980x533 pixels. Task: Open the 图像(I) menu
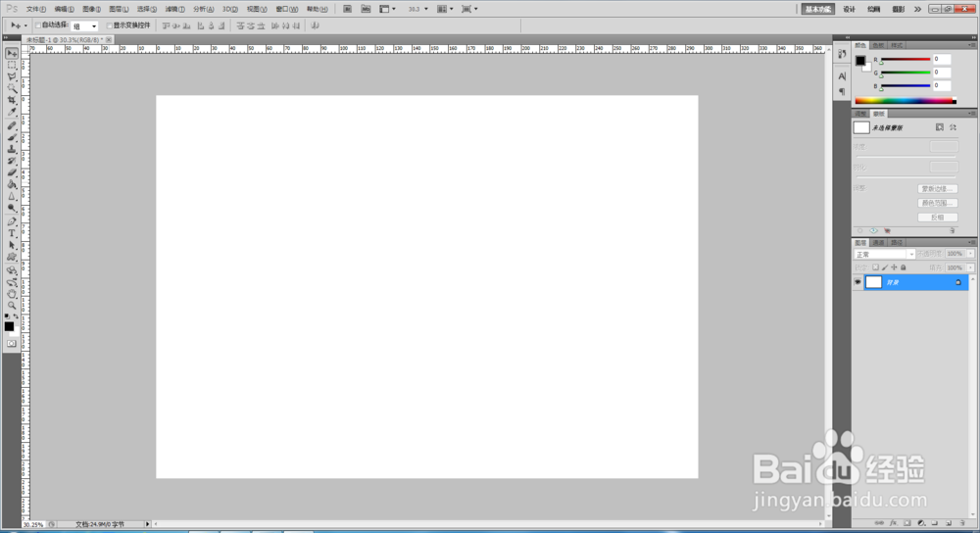pyautogui.click(x=91, y=10)
